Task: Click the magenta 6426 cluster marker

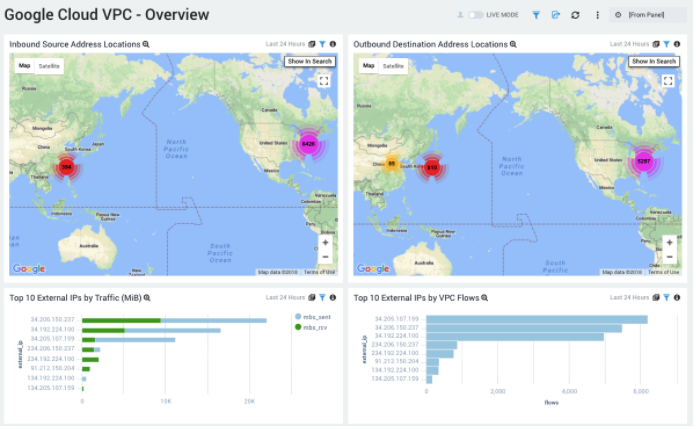Action: tap(309, 144)
